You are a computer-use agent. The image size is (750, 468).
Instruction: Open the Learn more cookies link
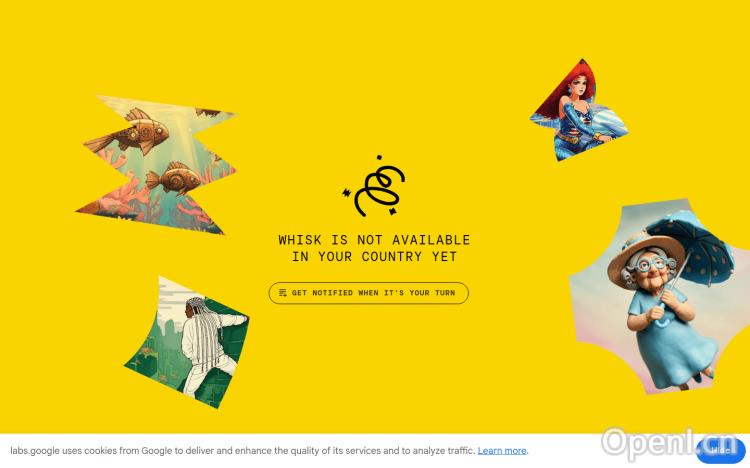click(x=502, y=451)
